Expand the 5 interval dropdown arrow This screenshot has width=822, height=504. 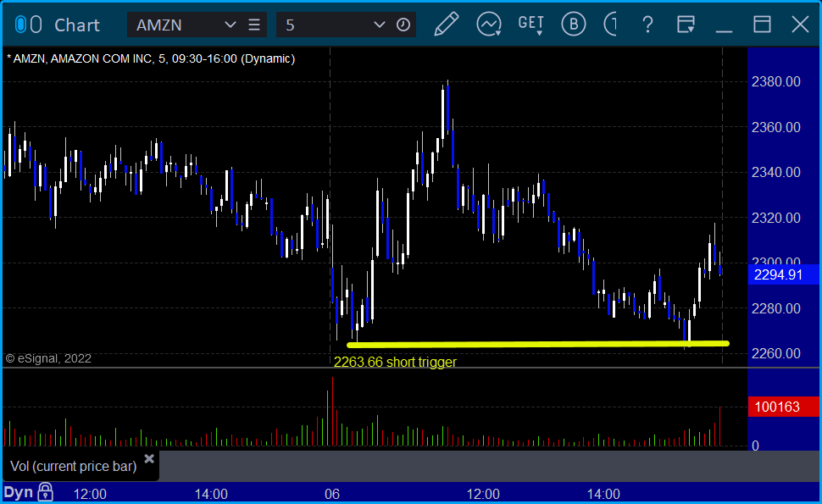(x=379, y=25)
